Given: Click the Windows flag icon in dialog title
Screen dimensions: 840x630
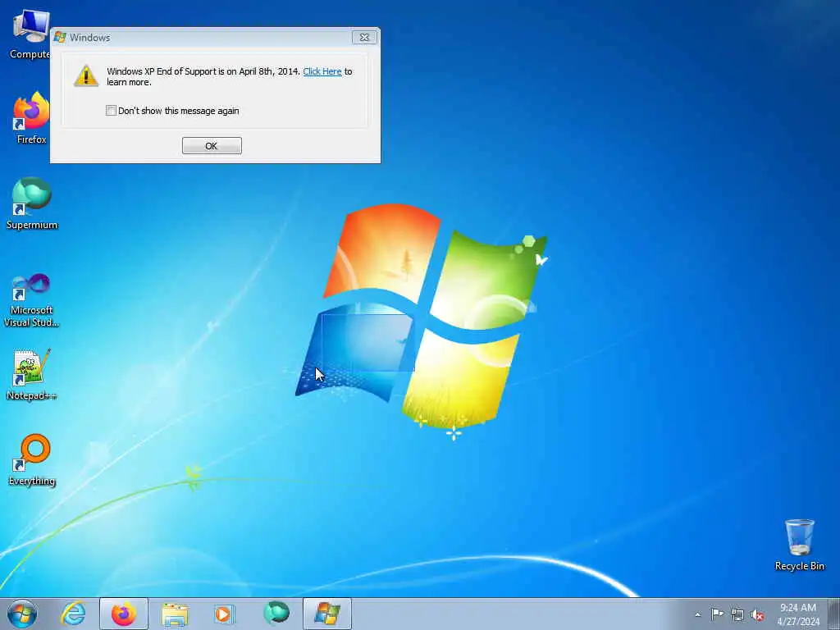Looking at the screenshot, I should click(60, 37).
